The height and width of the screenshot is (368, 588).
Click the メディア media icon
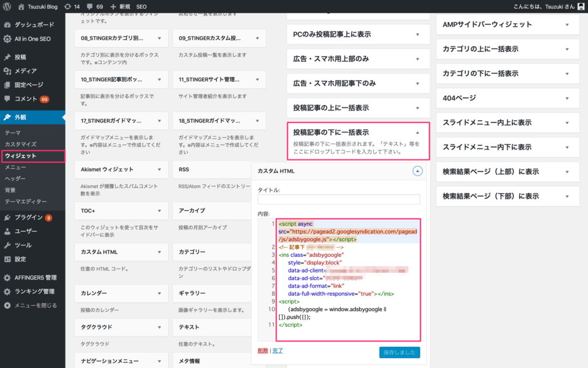pyautogui.click(x=7, y=71)
